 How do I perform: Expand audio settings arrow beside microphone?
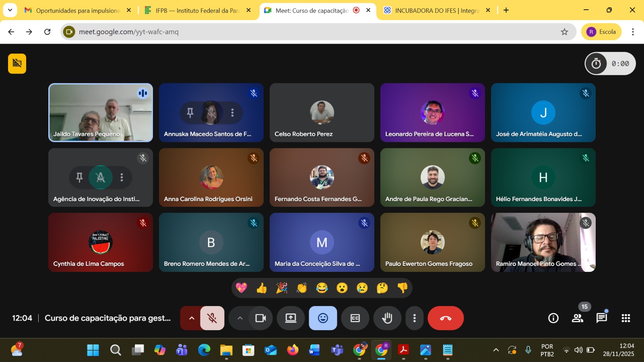click(x=192, y=318)
